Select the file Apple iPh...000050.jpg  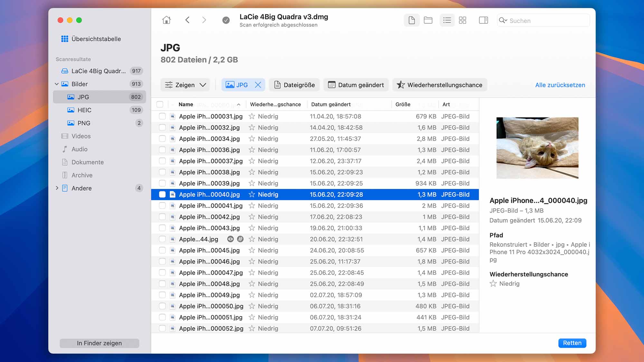coord(315,306)
